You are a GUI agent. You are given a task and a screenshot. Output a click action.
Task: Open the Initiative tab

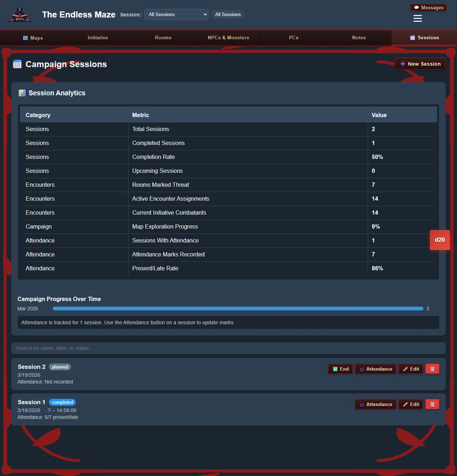[97, 37]
